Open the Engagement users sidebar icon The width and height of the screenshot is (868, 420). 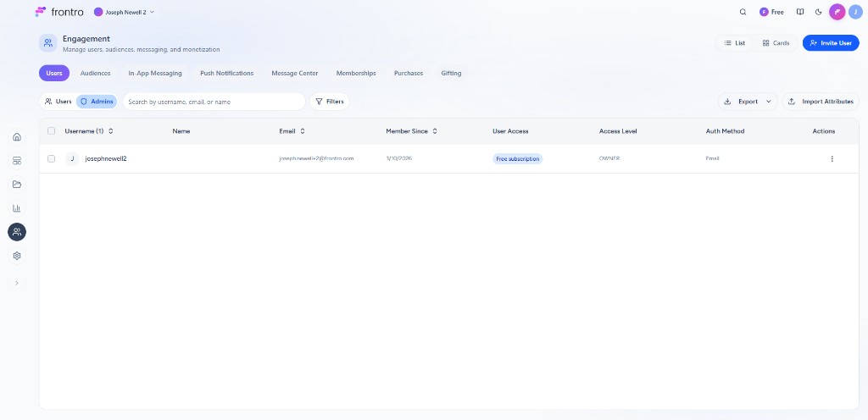pyautogui.click(x=17, y=232)
